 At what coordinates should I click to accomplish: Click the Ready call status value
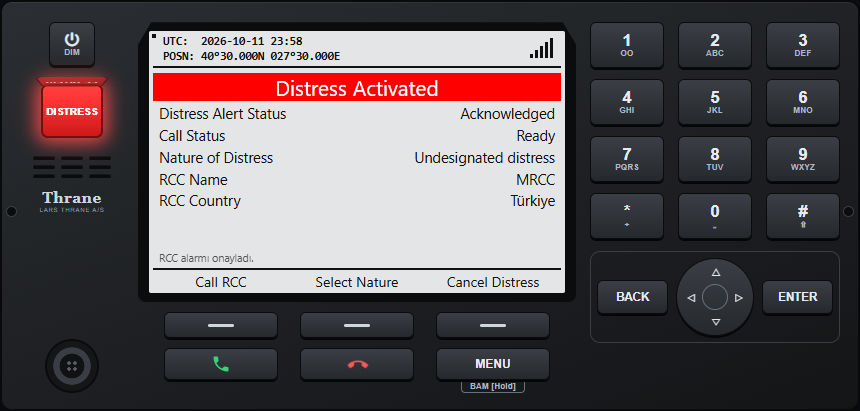pyautogui.click(x=536, y=136)
